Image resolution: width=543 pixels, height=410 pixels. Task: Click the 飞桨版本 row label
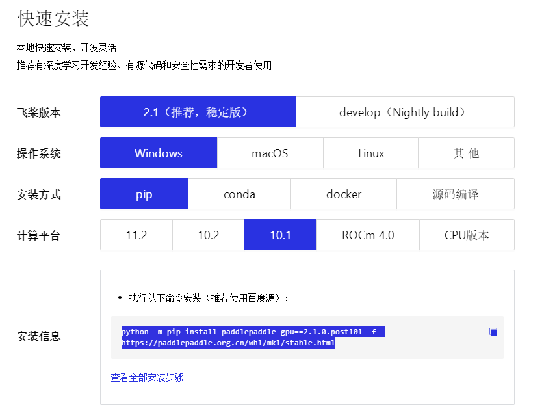click(39, 112)
